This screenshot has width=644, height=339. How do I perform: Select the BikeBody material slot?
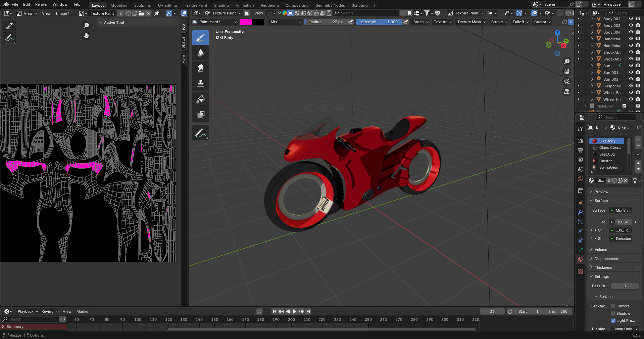click(607, 141)
